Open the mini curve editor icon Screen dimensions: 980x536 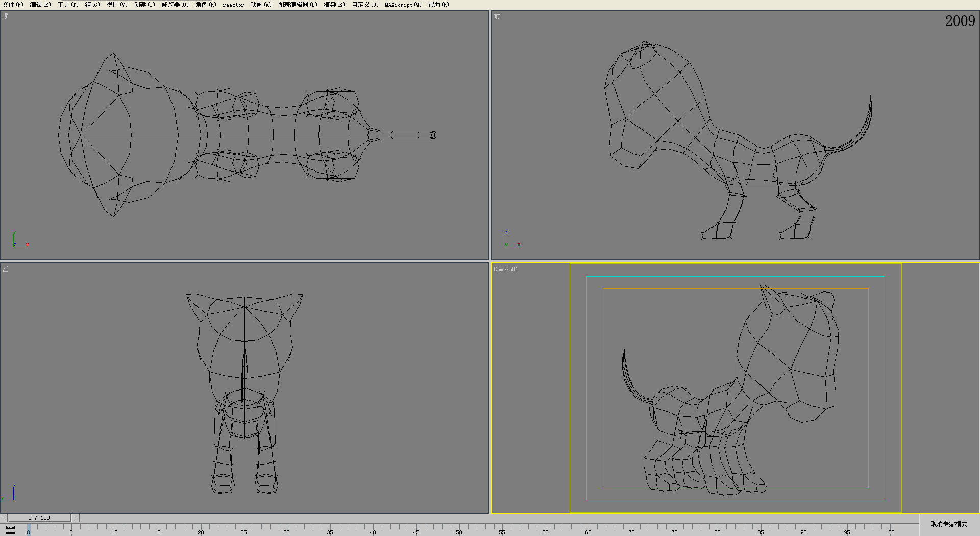[x=10, y=530]
